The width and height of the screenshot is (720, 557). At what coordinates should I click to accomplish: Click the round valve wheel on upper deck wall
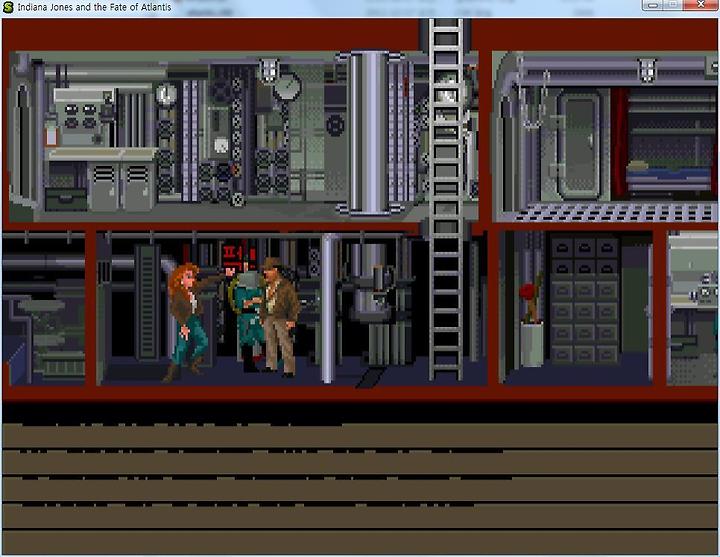pyautogui.click(x=335, y=125)
